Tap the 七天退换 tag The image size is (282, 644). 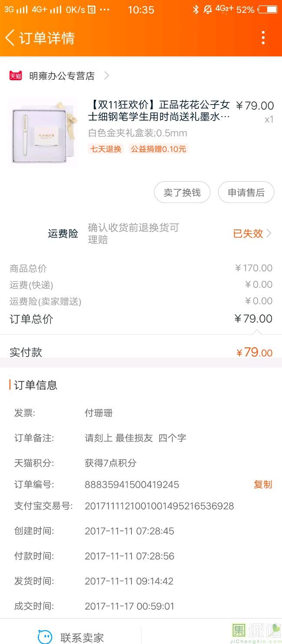coord(106,149)
